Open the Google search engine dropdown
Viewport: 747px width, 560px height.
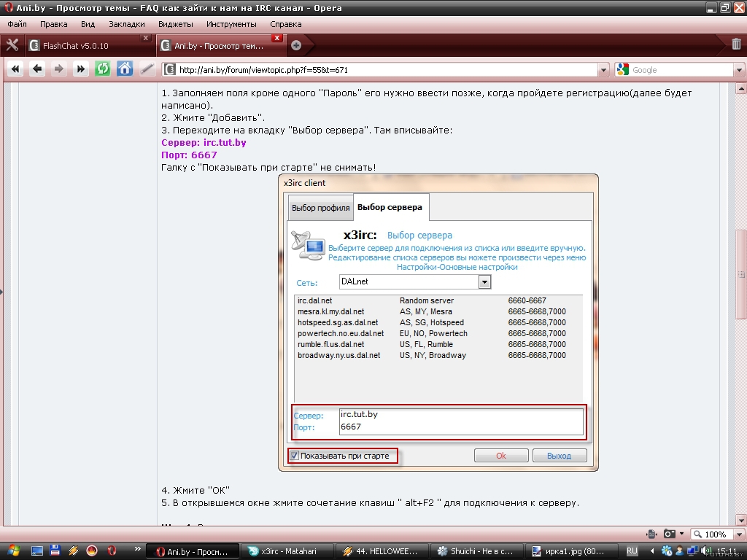(x=739, y=70)
